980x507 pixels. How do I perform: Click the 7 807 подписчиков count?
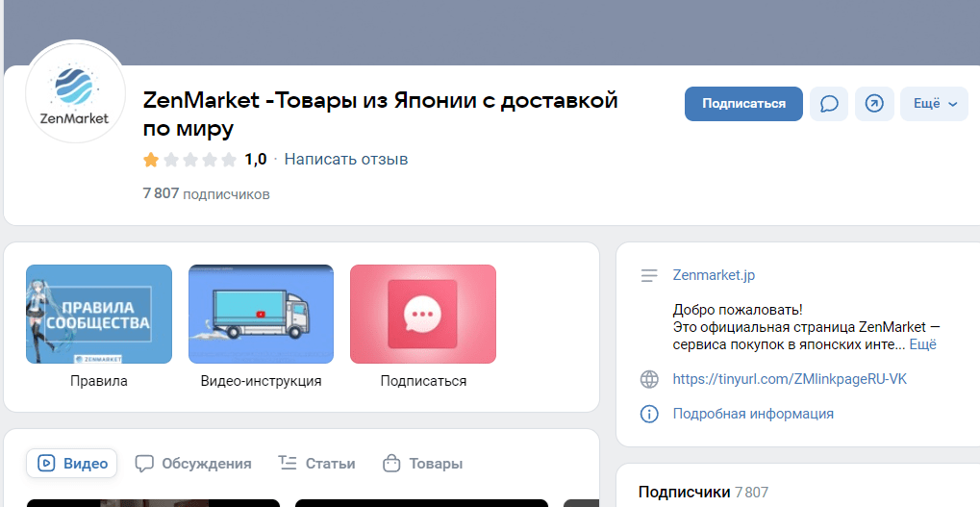206,193
